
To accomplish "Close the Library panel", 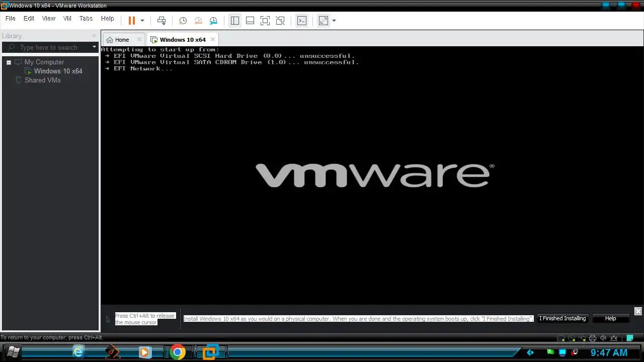I will pos(94,36).
